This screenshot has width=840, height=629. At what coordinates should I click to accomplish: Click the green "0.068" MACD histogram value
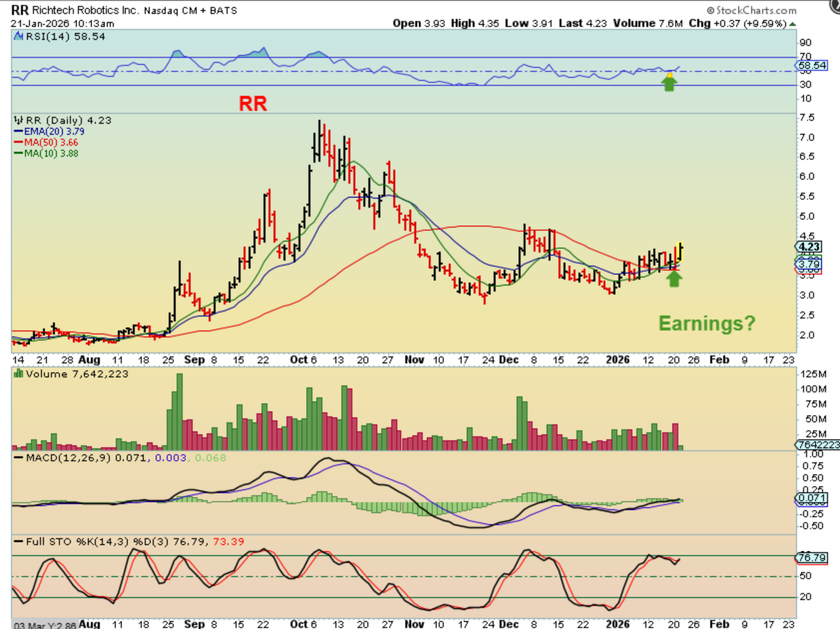[x=210, y=458]
